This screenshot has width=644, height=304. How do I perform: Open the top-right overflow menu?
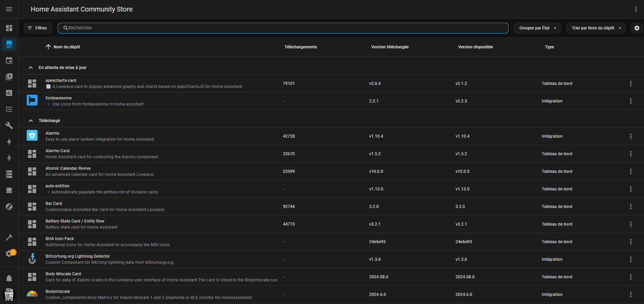point(636,9)
